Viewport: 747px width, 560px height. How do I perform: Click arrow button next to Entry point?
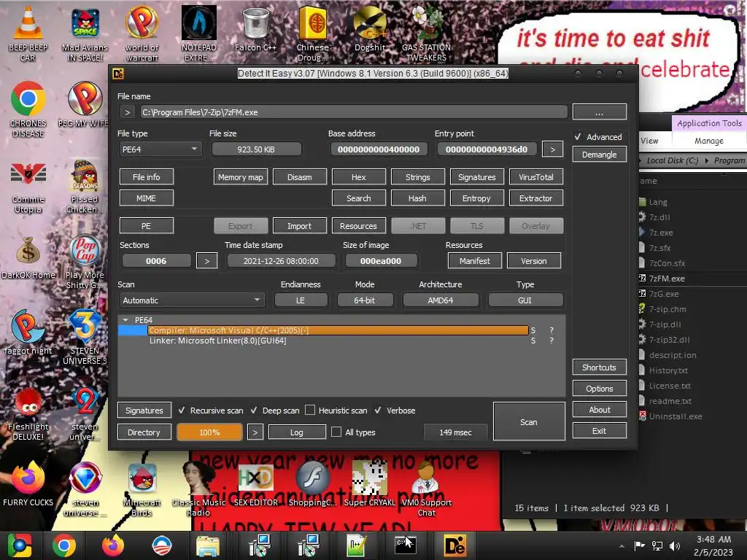pyautogui.click(x=553, y=149)
